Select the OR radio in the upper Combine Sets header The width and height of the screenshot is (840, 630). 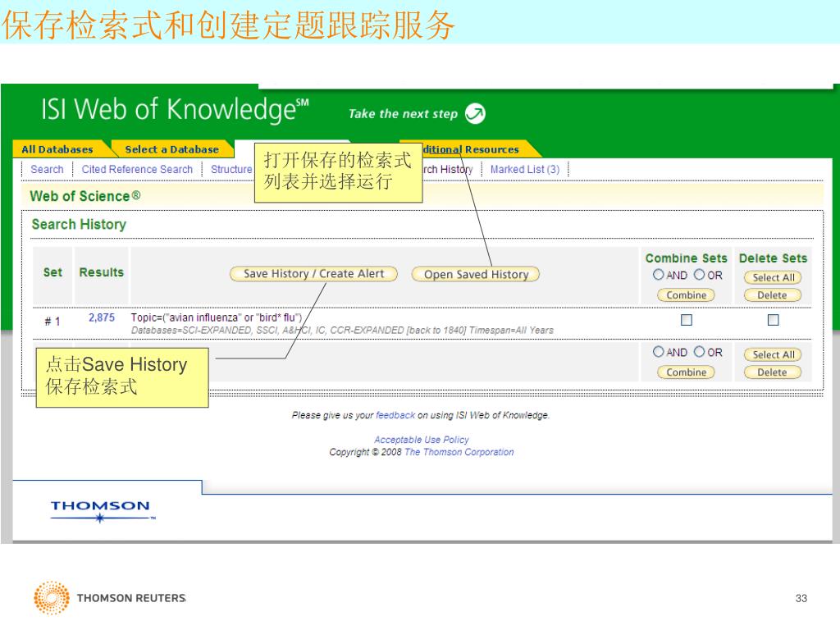pyautogui.click(x=699, y=275)
